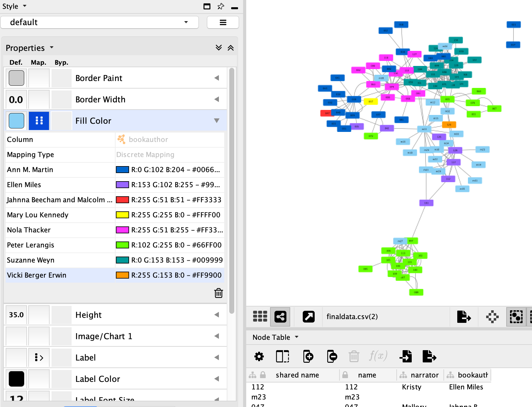Expand the Label property arrow
The image size is (532, 407).
point(217,357)
